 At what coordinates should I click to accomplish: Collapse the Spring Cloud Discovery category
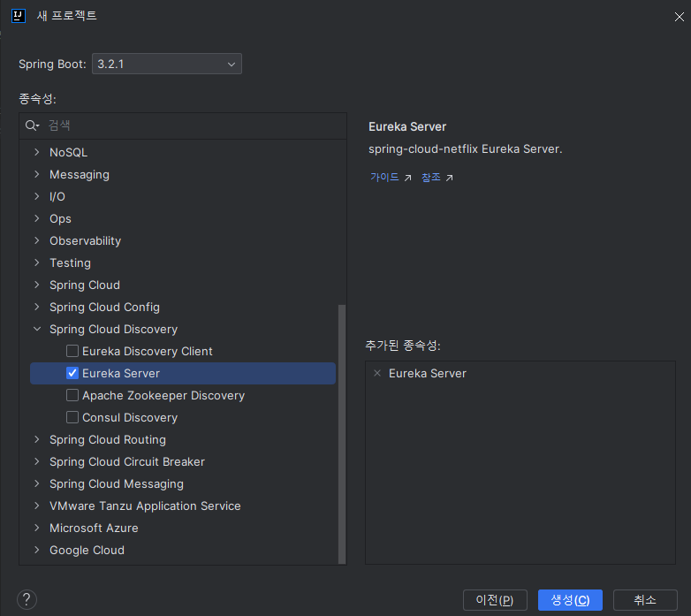37,329
